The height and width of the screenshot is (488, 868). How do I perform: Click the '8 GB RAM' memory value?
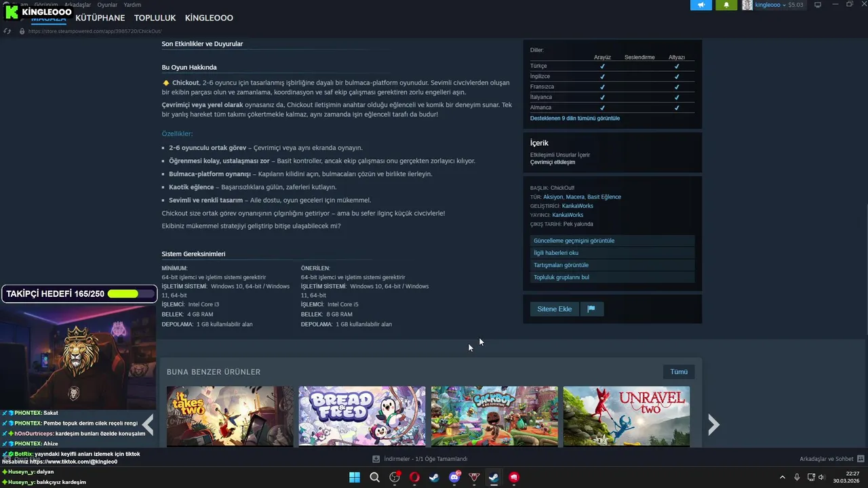339,314
